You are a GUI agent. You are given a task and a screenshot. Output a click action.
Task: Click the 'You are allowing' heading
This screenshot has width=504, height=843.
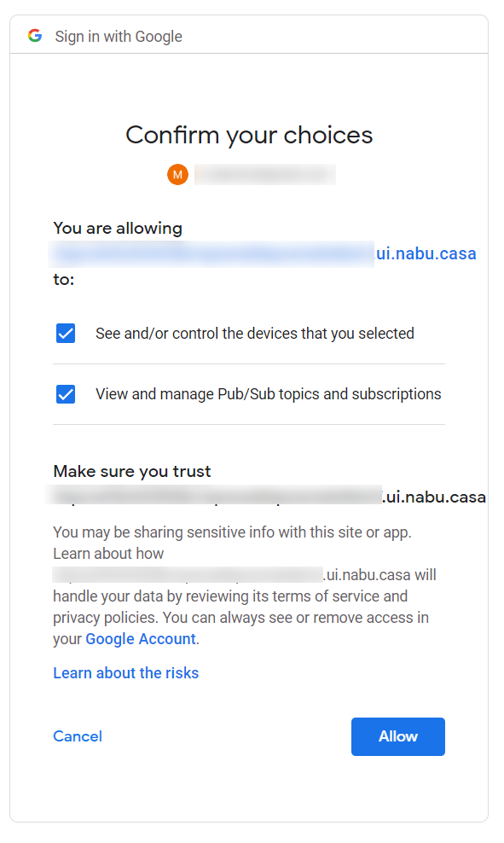click(117, 228)
